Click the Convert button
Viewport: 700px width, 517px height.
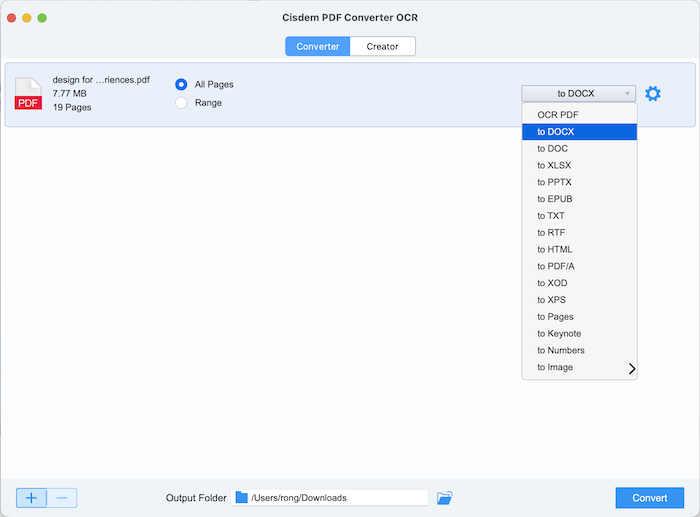[x=650, y=498]
